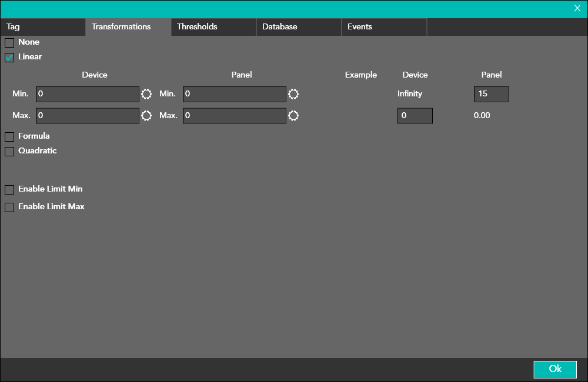Image resolution: width=588 pixels, height=382 pixels.
Task: Click gear icon next to Panel Min field
Action: pyautogui.click(x=293, y=94)
